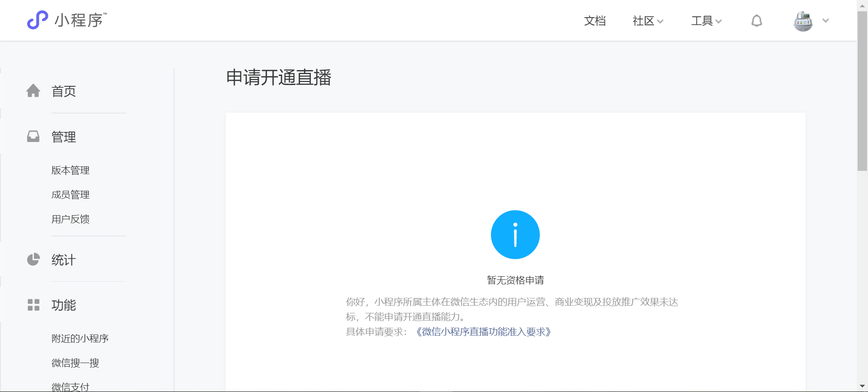This screenshot has height=392, width=868.
Task: Expand the 工具 dropdown menu
Action: pyautogui.click(x=706, y=21)
